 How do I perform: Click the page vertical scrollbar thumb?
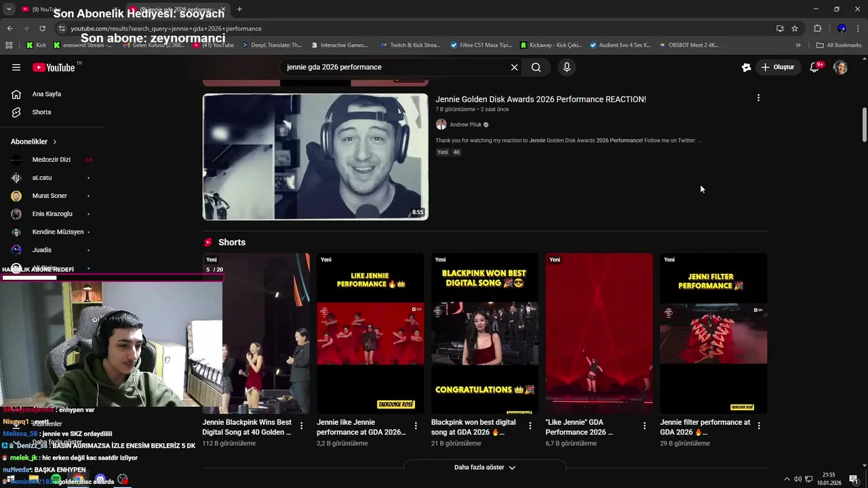865,125
